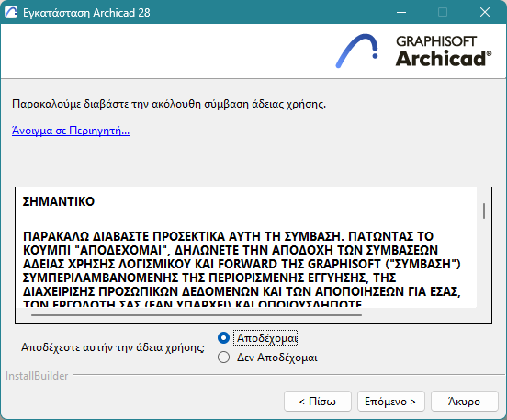The width and height of the screenshot is (507, 420).
Task: Open the Άνοιγμα σε Περιηγητή link
Action: coord(71,131)
